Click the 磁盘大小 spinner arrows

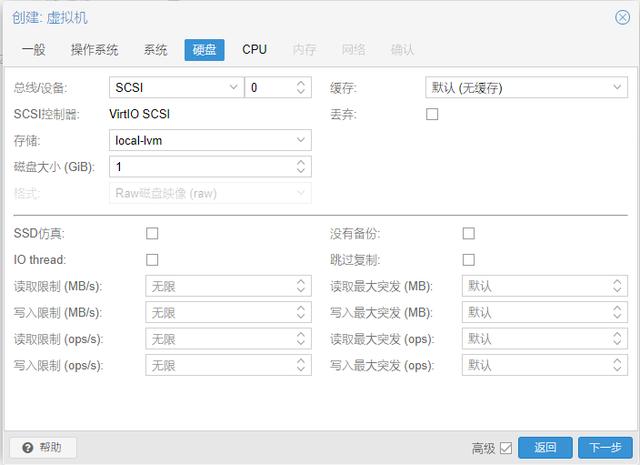[301, 167]
